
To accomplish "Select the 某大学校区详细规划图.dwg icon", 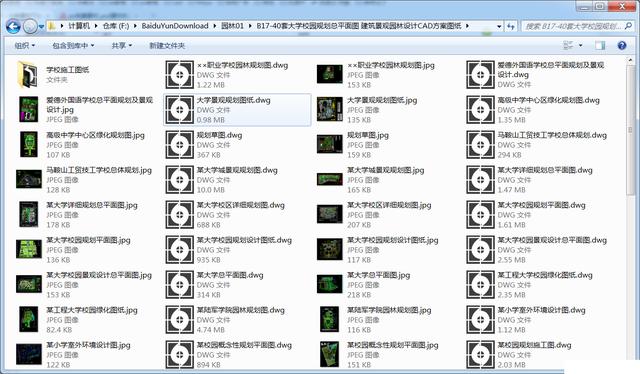I will pyautogui.click(x=179, y=215).
